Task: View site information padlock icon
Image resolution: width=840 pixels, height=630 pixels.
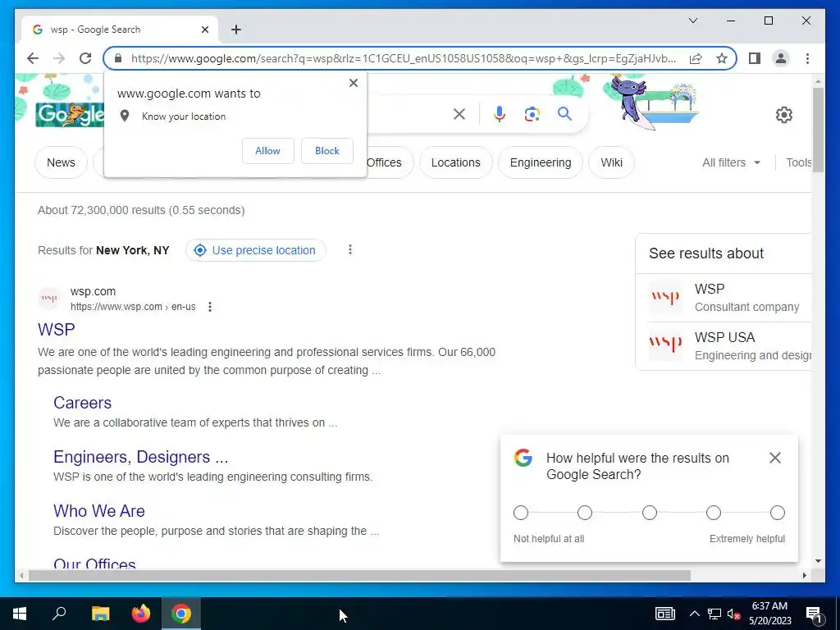Action: [118, 58]
